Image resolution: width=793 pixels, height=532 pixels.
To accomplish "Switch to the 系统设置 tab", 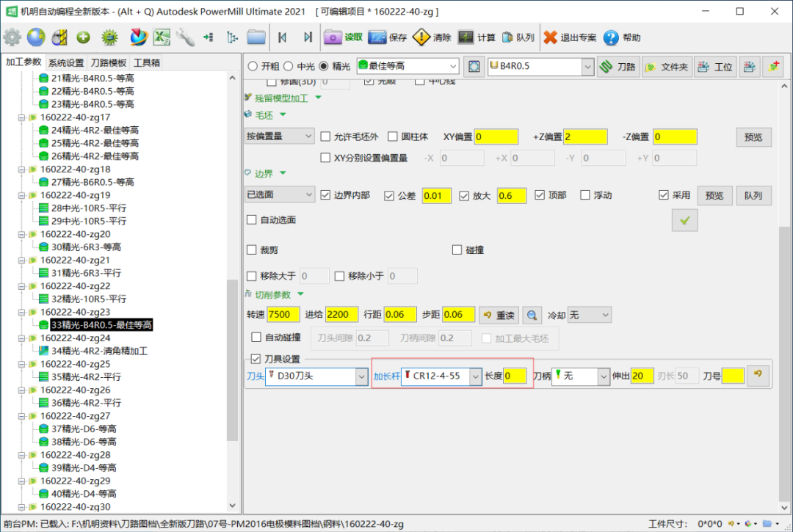I will point(66,62).
